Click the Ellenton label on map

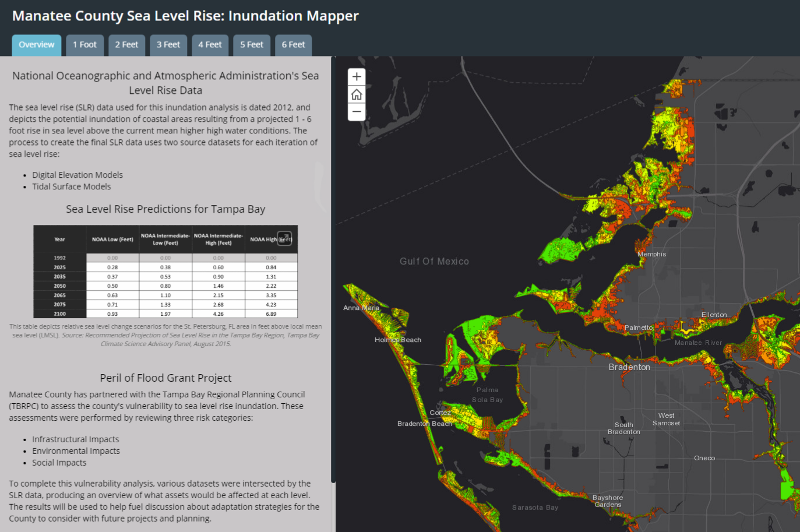(x=715, y=315)
